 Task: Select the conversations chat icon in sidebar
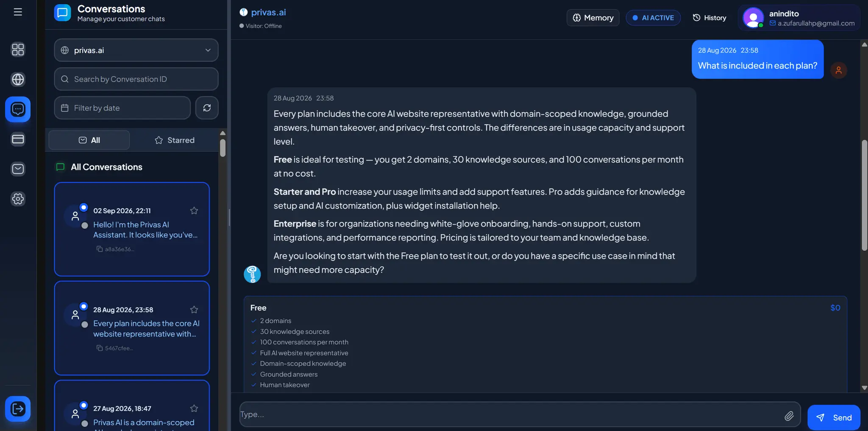click(18, 109)
